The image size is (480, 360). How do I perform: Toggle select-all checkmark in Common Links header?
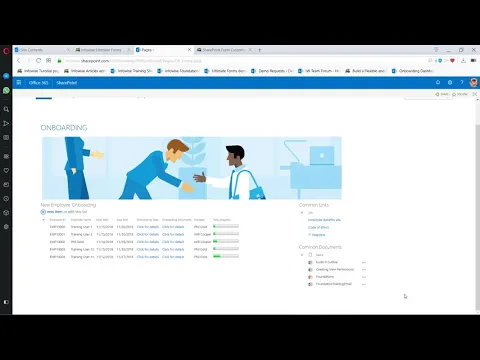(302, 213)
